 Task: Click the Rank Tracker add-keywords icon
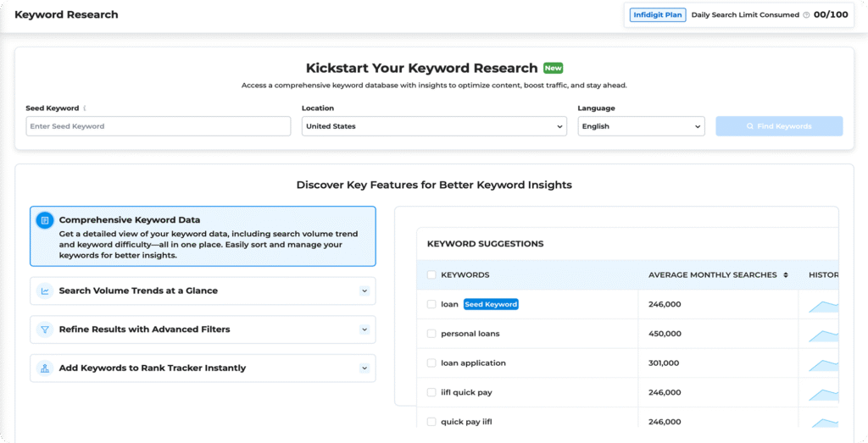click(x=45, y=368)
